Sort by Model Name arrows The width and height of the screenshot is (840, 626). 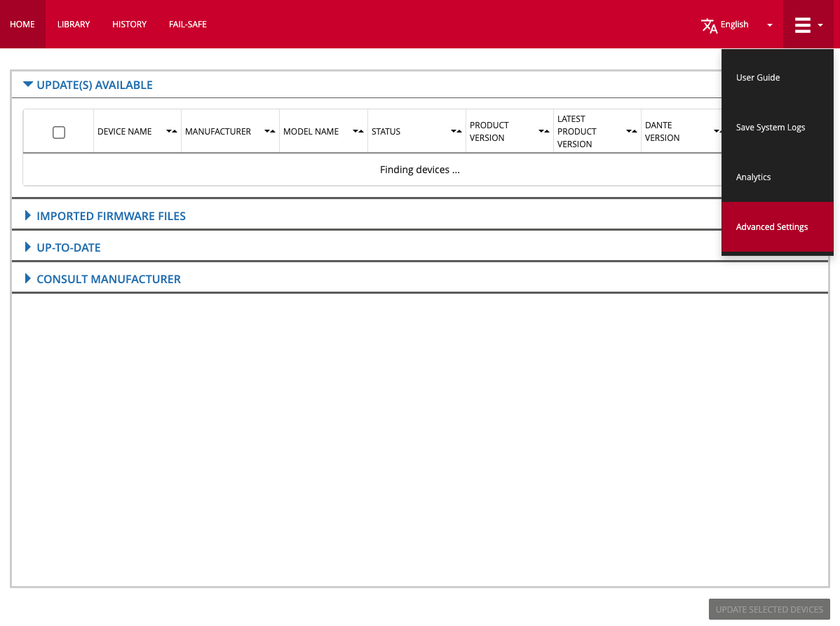(x=358, y=131)
